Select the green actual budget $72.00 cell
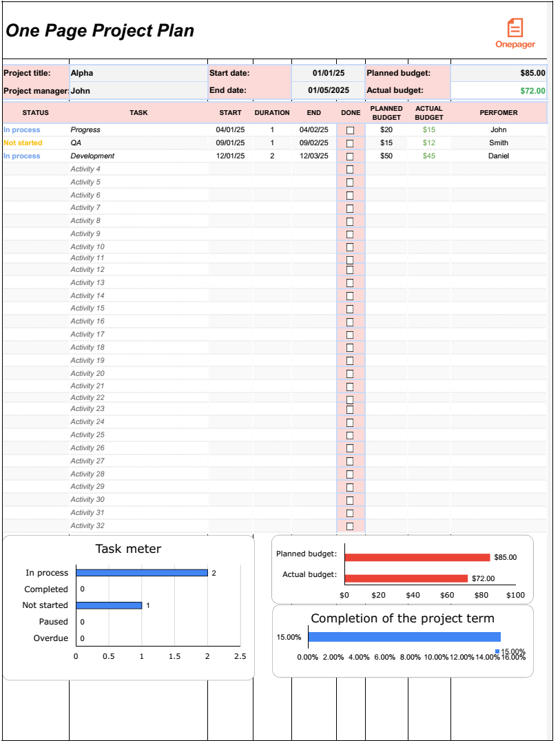Image resolution: width=560 pixels, height=745 pixels. (x=499, y=90)
